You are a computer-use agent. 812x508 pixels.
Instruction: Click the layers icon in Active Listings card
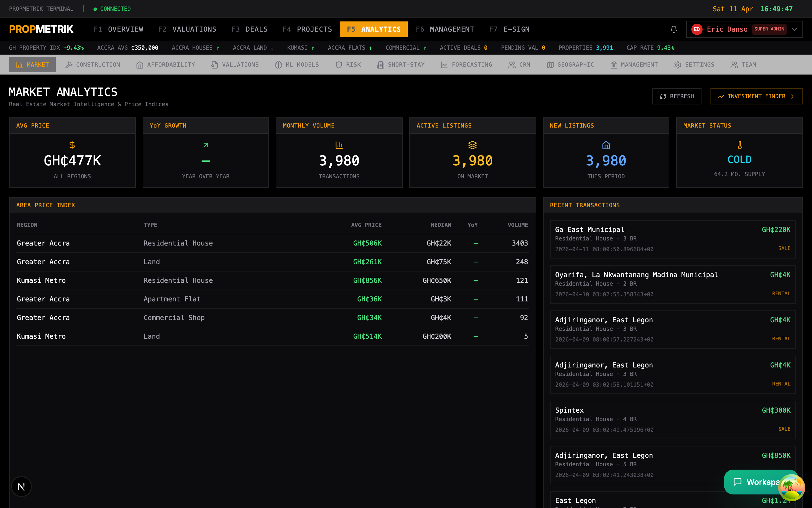point(473,145)
